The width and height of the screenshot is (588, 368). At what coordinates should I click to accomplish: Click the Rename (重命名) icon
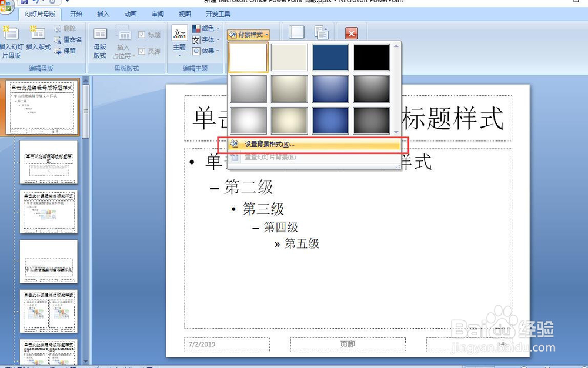coord(58,39)
